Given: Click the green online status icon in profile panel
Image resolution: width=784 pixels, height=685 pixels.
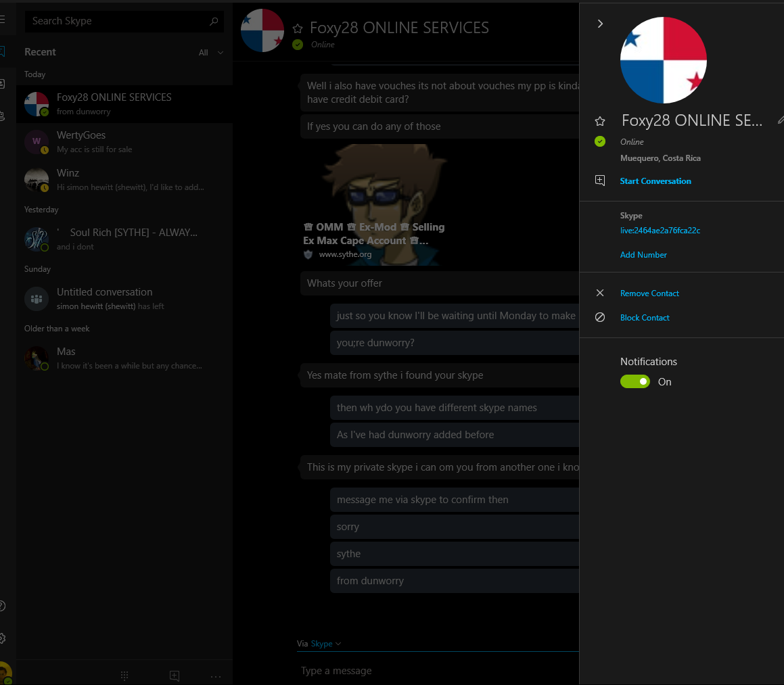Looking at the screenshot, I should pos(600,141).
